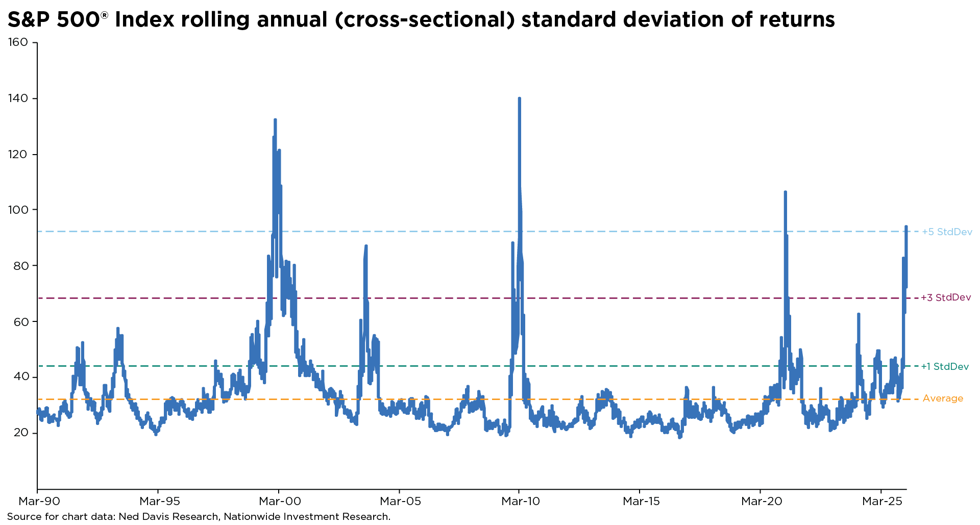The image size is (980, 525).
Task: Select the +3 StdDev dashed line label
Action: 948,298
